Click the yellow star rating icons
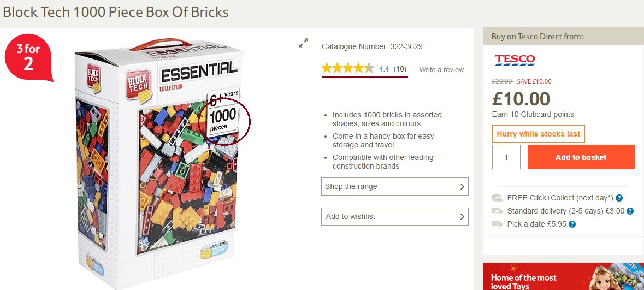The height and width of the screenshot is (290, 644). tap(348, 69)
